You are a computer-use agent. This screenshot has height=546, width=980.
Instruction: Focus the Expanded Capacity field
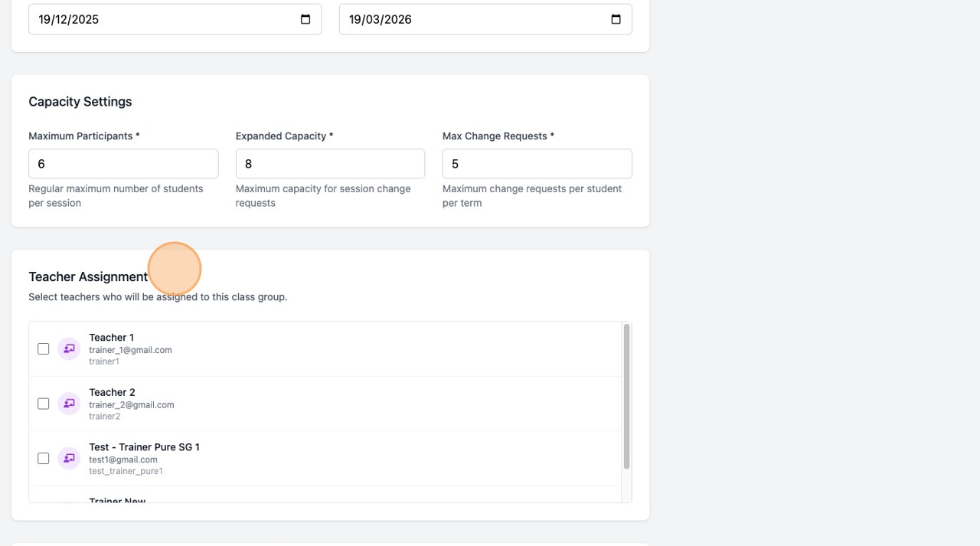[x=330, y=164]
